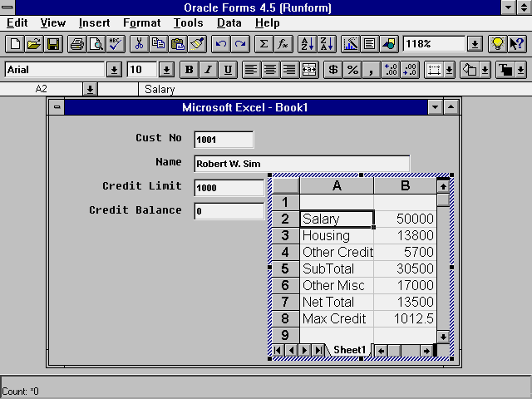Viewport: 532px width, 399px height.
Task: Open the Format menu
Action: coord(141,23)
